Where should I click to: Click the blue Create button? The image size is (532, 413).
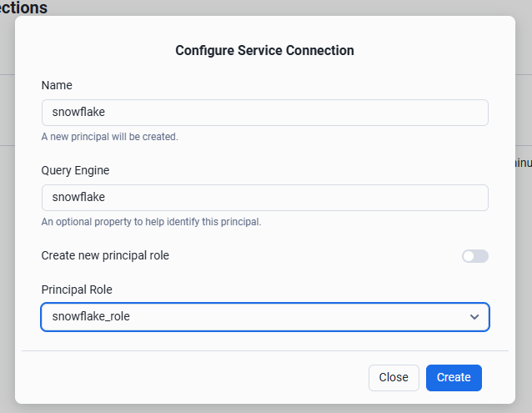point(454,377)
